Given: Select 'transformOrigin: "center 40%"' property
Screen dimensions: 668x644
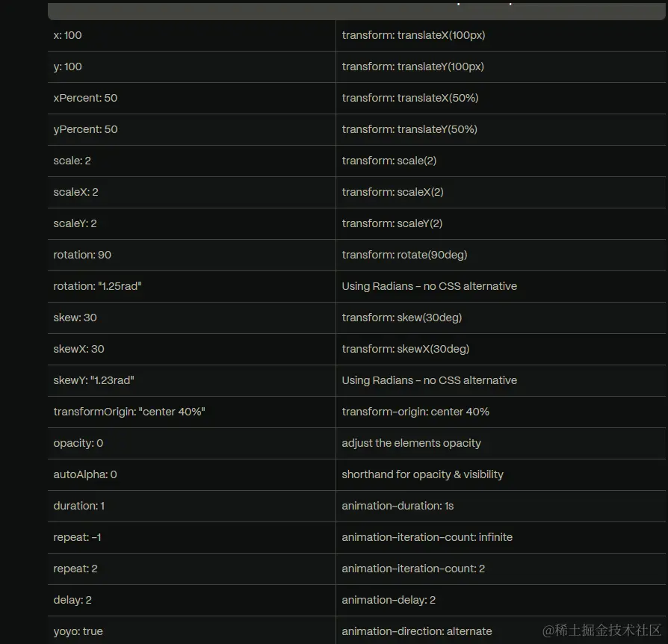Looking at the screenshot, I should point(129,412).
